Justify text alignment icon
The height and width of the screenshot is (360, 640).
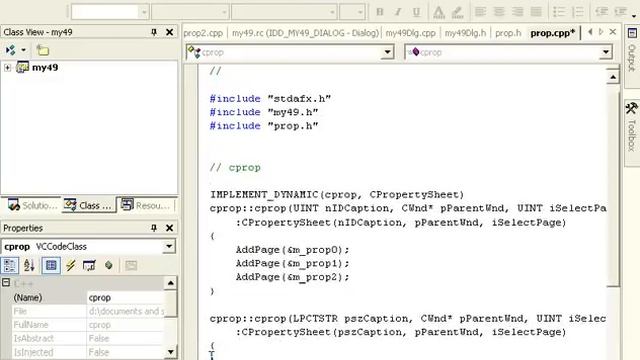(536, 12)
